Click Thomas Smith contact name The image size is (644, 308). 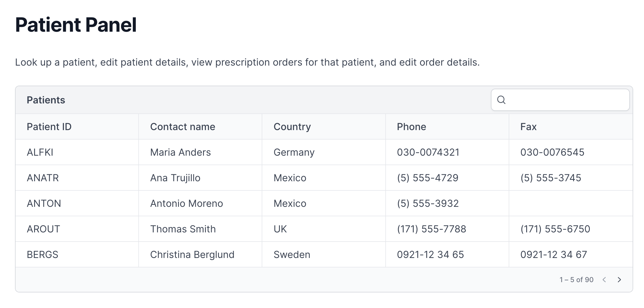[183, 229]
